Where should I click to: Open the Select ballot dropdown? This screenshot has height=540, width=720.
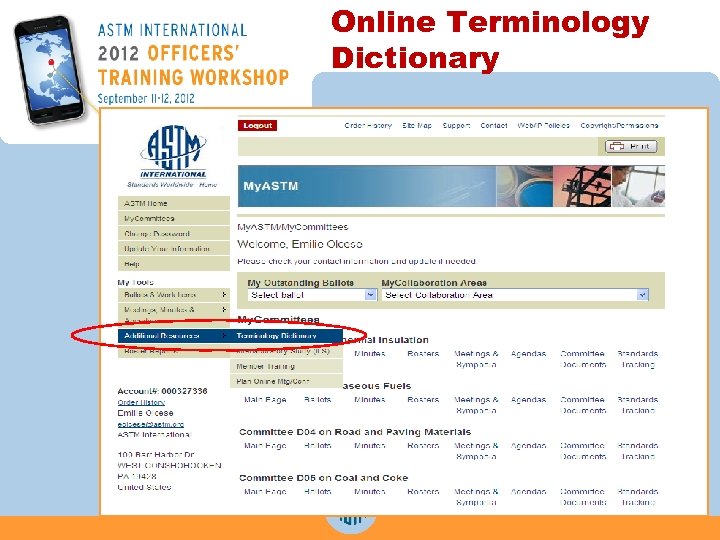tap(312, 295)
